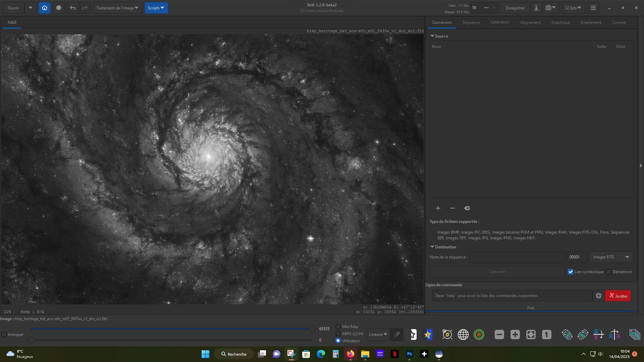Click the command line input field
The image size is (644, 362).
pyautogui.click(x=512, y=296)
